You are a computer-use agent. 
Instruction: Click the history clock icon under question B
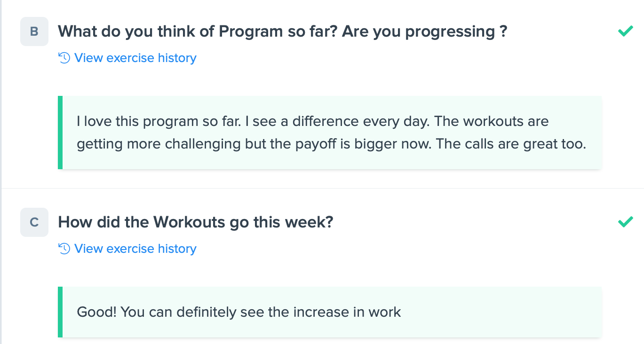(x=64, y=58)
